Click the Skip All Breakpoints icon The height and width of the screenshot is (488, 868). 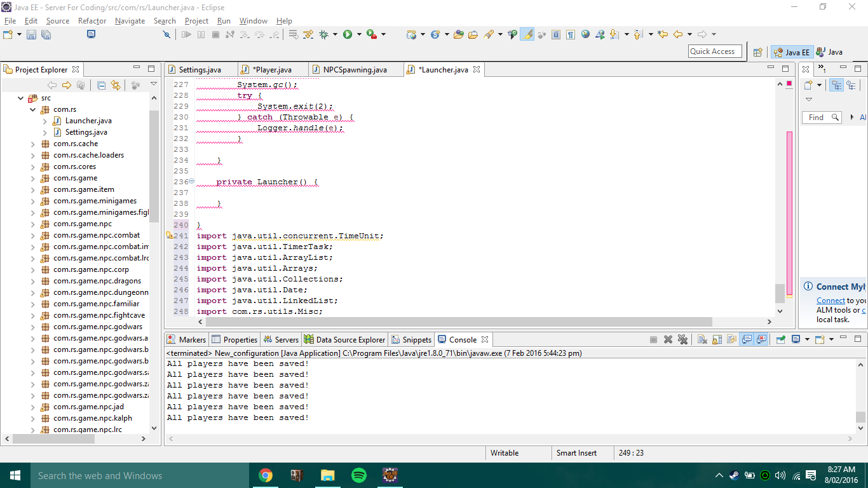(167, 34)
